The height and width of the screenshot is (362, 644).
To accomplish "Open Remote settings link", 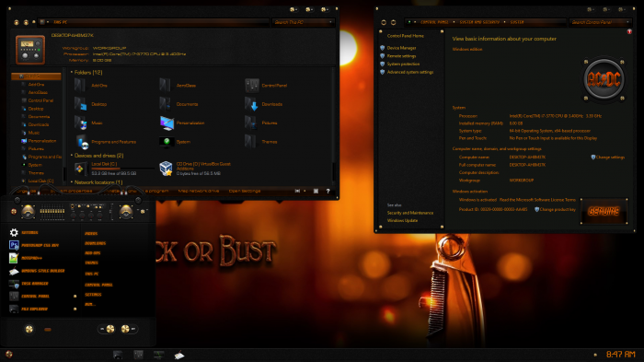I will pos(401,56).
